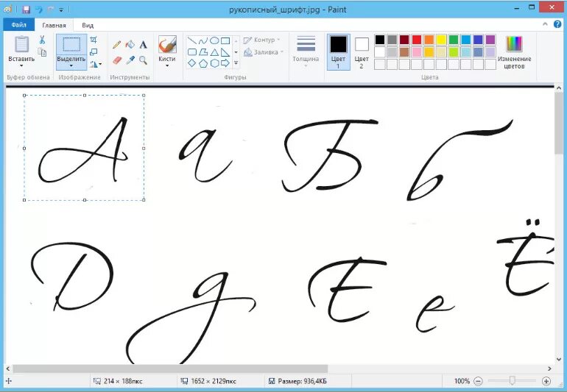567x392 pixels.
Task: Click Изменение цветов edit colors button
Action: (514, 52)
